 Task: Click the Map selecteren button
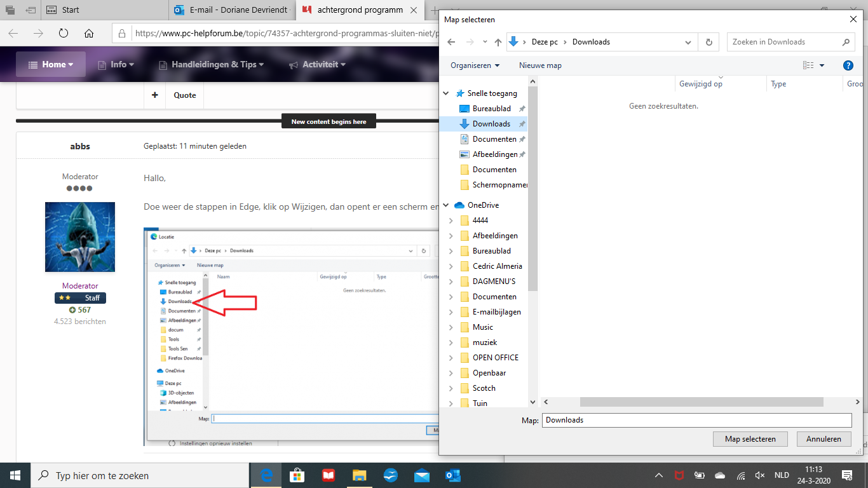tap(750, 439)
